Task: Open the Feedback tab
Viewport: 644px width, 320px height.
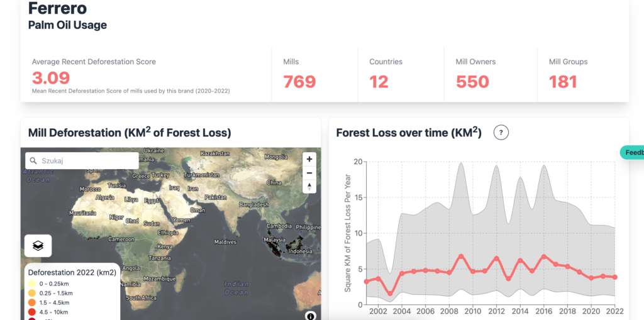Action: tap(632, 152)
